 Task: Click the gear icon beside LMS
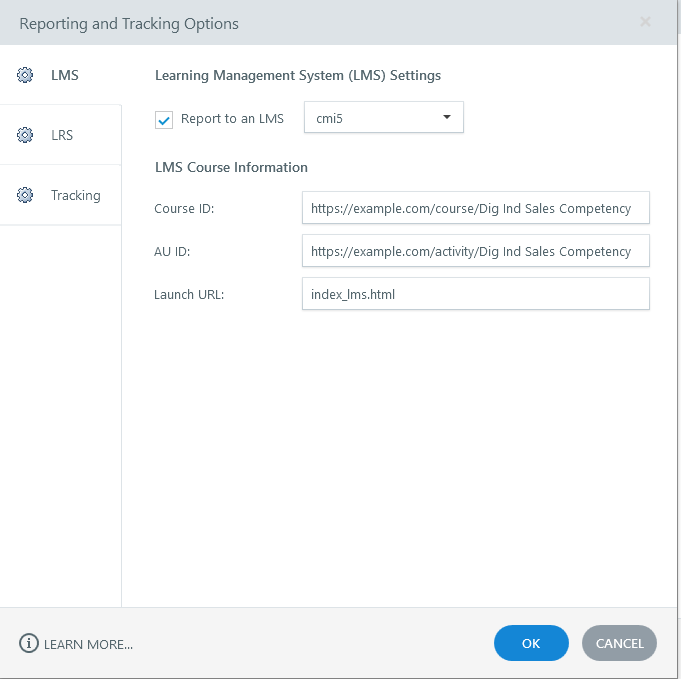click(26, 75)
